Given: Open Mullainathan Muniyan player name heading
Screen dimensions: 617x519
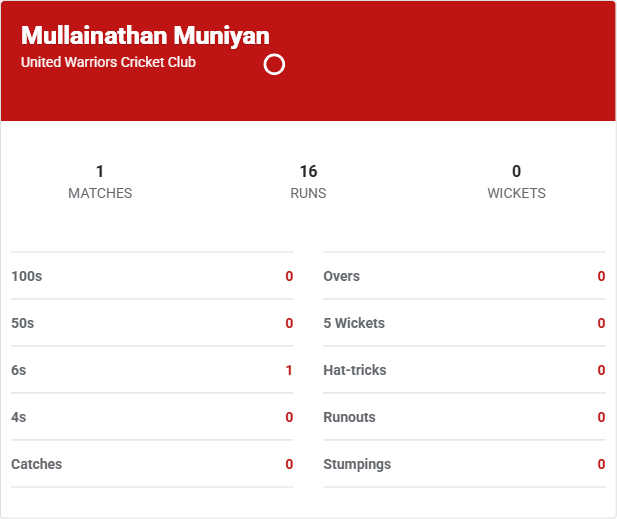Looking at the screenshot, I should click(145, 36).
